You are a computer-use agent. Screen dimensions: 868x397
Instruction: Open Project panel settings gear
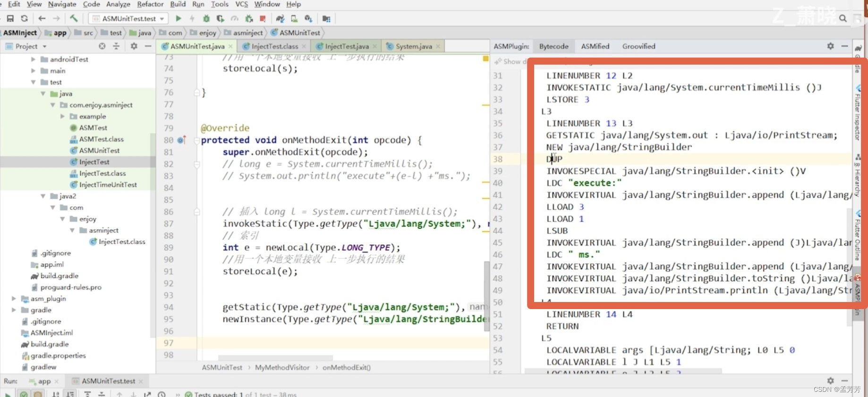tap(134, 46)
